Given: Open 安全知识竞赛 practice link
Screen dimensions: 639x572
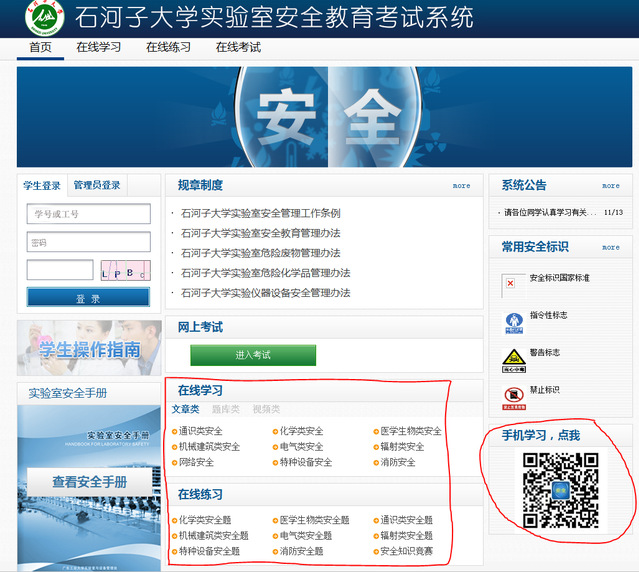Looking at the screenshot, I should (407, 552).
